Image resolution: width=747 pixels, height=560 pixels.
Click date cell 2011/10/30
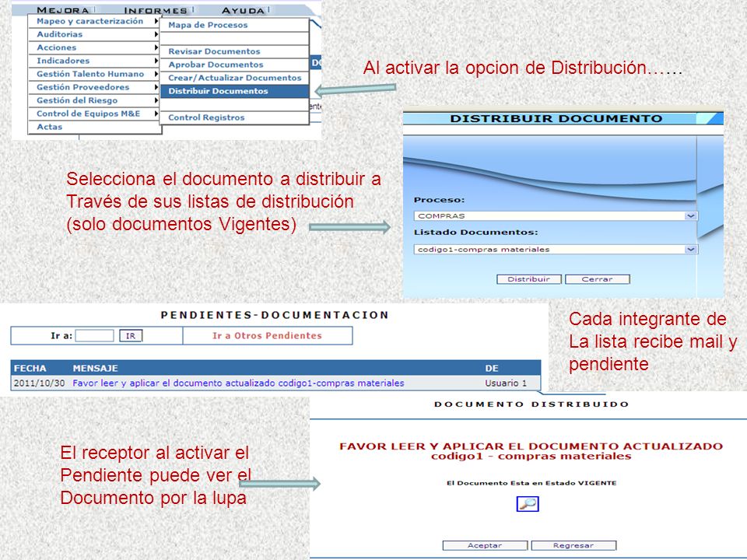39,383
